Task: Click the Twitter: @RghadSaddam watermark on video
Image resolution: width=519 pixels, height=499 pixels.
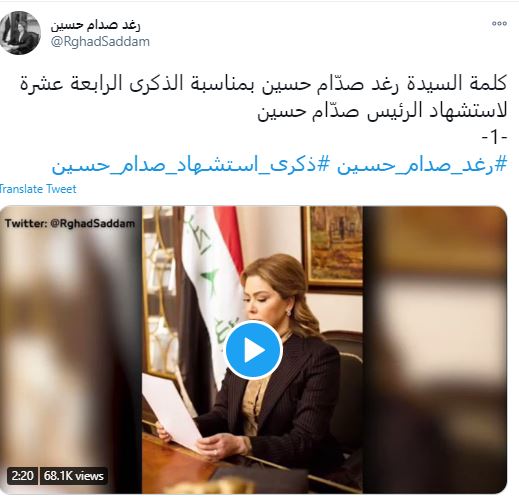Action: pos(70,223)
